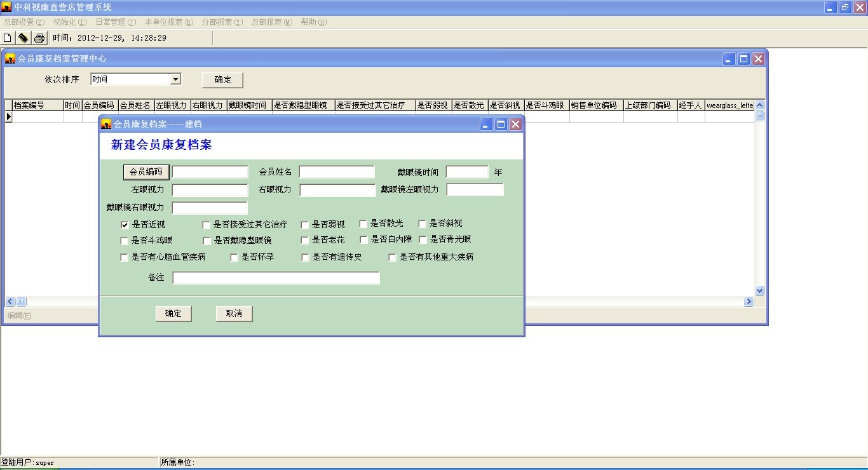Image resolution: width=868 pixels, height=470 pixels.
Task: Open the 依次排序 dropdown showing 时间
Action: click(x=176, y=79)
